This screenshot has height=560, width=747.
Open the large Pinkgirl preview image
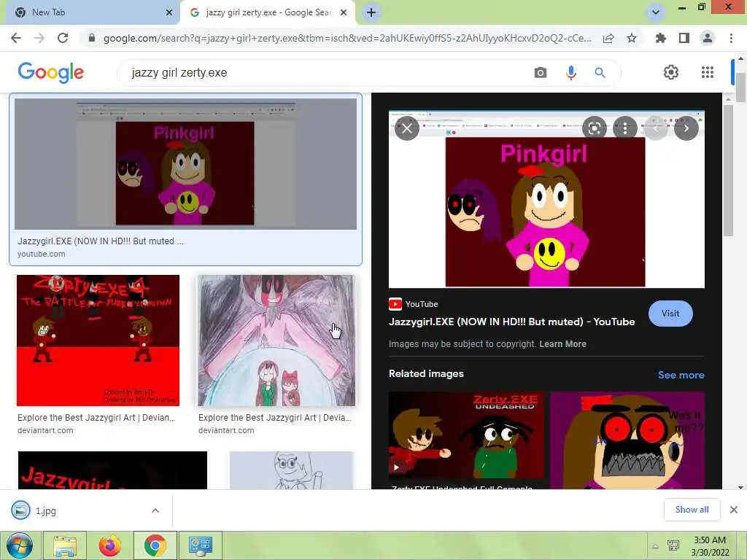[546, 200]
